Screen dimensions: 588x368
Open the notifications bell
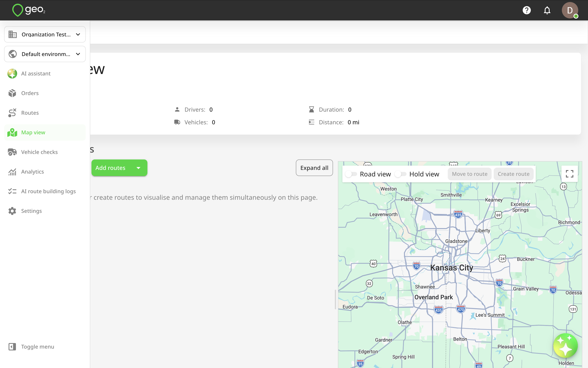click(x=547, y=10)
